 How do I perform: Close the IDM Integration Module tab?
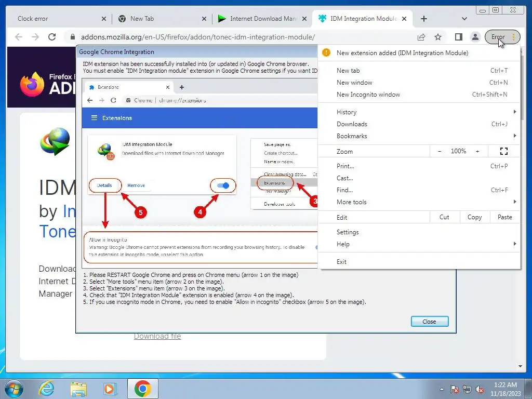pyautogui.click(x=404, y=19)
